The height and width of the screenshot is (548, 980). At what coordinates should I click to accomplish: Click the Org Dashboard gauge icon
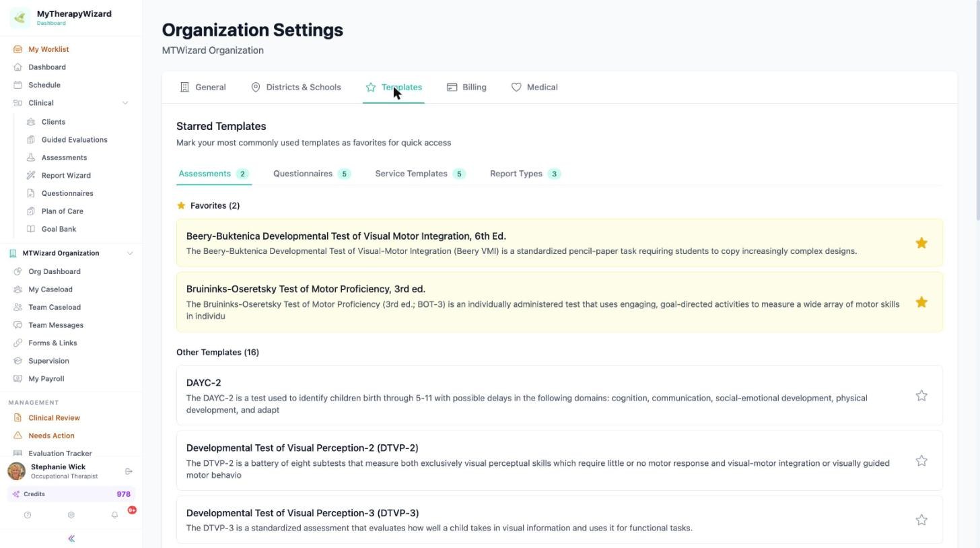pyautogui.click(x=17, y=272)
